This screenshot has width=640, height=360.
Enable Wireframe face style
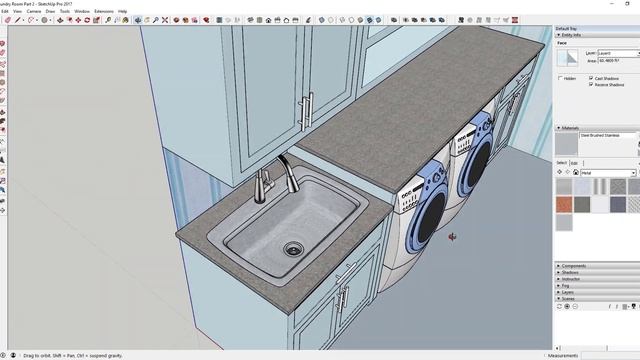click(342, 20)
